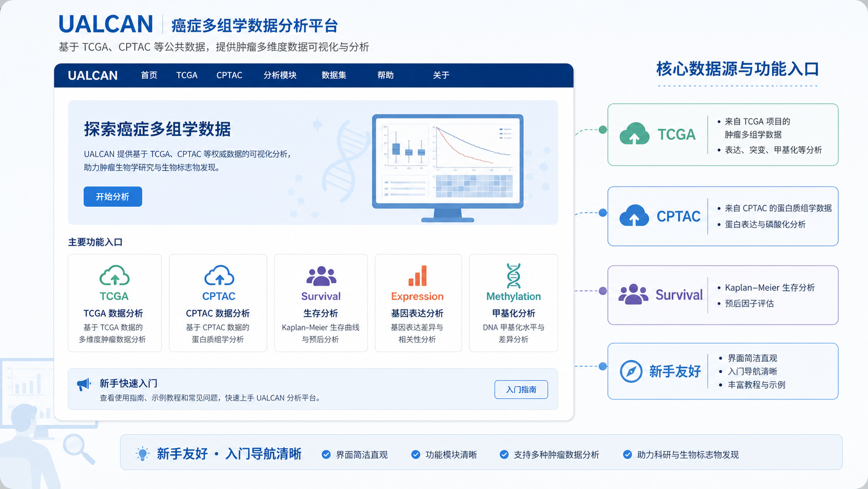This screenshot has width=868, height=489.
Task: Click CPTAC cloud icon in right sidebar
Action: (634, 216)
